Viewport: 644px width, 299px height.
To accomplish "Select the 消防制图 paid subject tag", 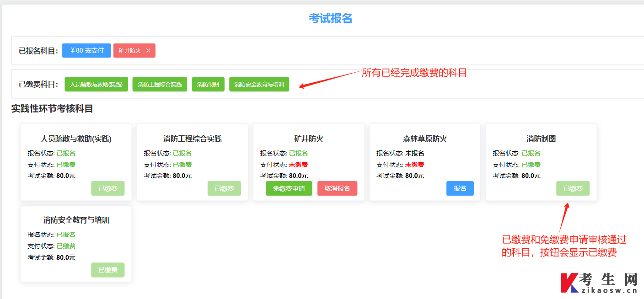I will [x=208, y=84].
